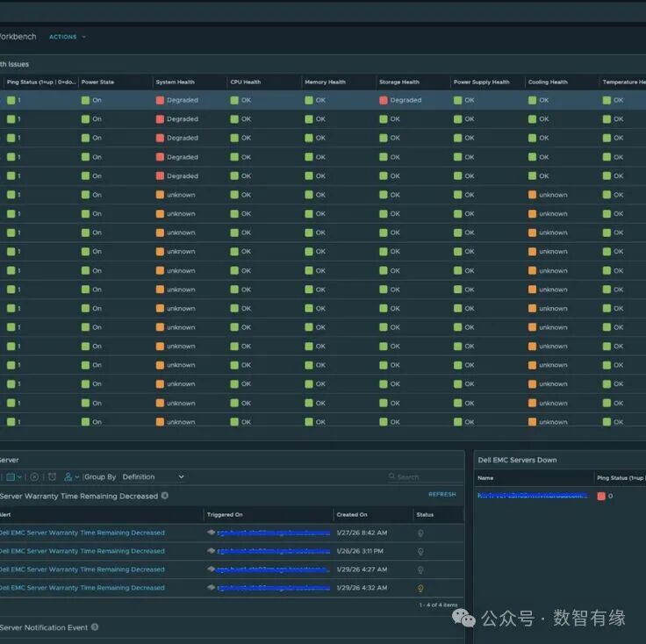The width and height of the screenshot is (646, 644).
Task: Open the server link in Servers Down list
Action: pyautogui.click(x=531, y=496)
